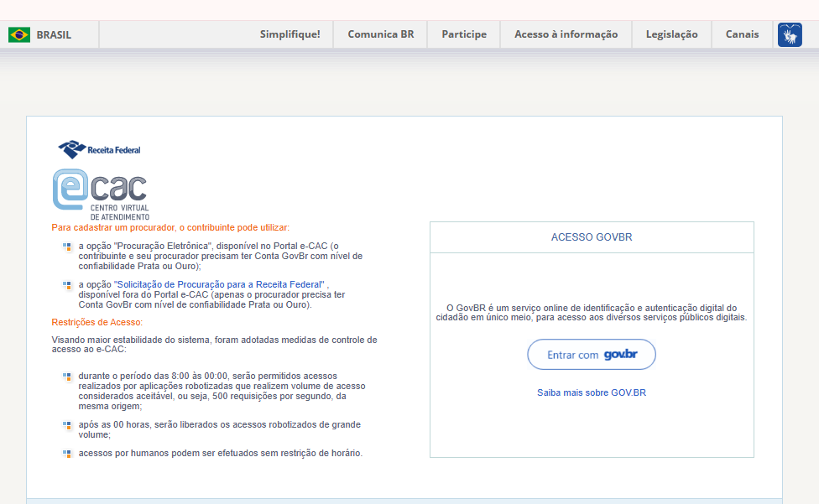Click bullet icon beside "Procuração Eletrônica" item

(67, 247)
